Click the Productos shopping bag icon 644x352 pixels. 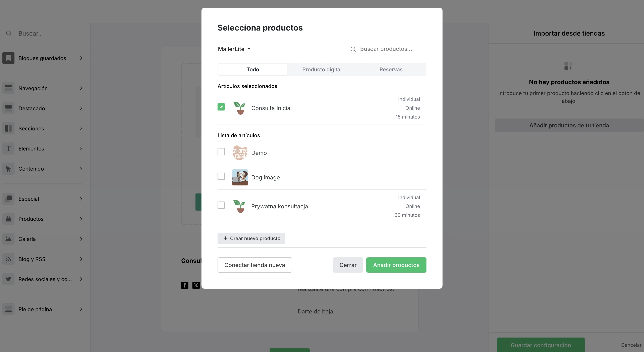coord(8,219)
